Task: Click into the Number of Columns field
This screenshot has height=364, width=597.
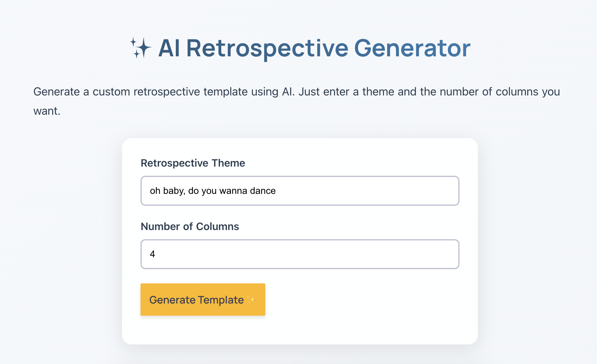Action: (300, 254)
